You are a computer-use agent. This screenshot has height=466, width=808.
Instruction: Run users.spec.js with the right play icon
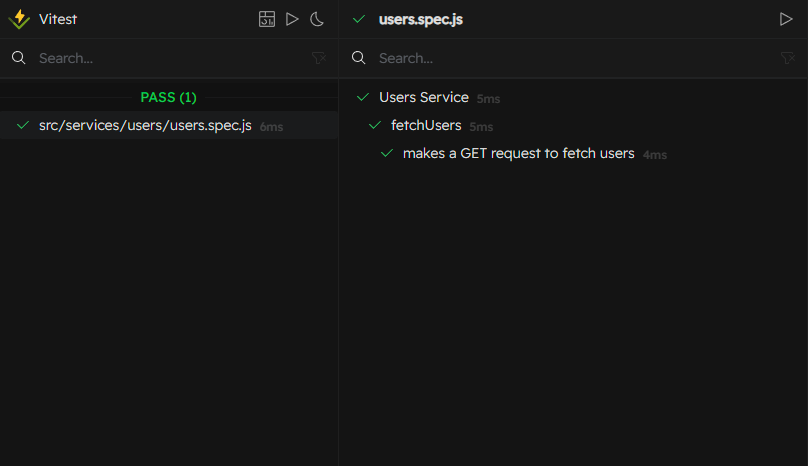(x=785, y=19)
